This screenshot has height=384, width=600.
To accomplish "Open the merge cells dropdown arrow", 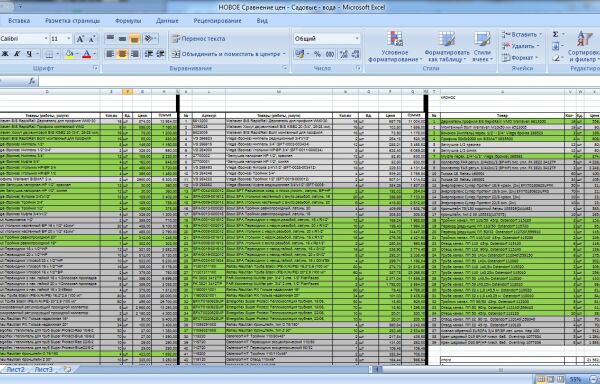I will point(284,54).
